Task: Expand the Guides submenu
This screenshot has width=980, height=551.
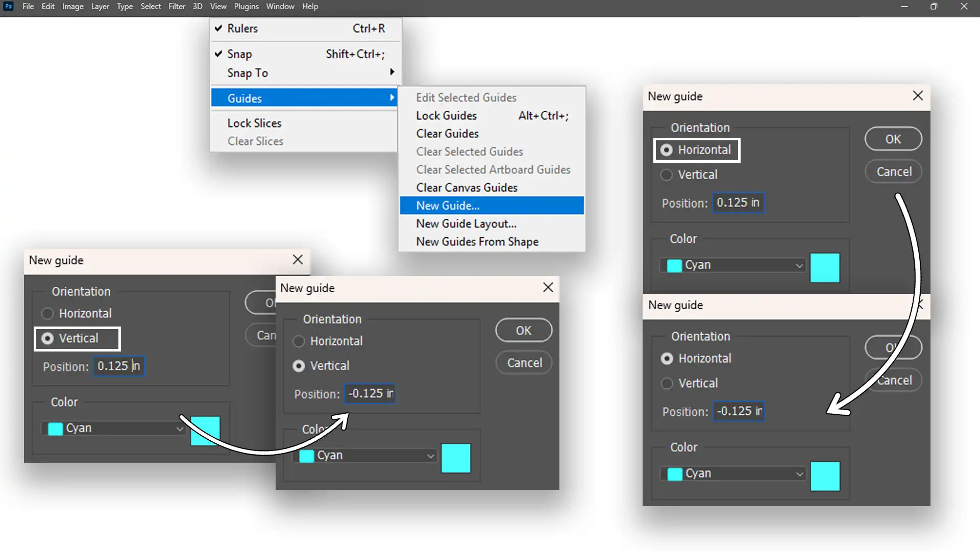Action: [x=304, y=98]
